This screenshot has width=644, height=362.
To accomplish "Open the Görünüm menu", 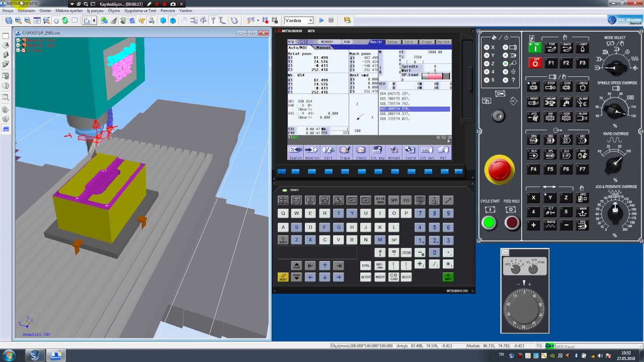I will pyautogui.click(x=27, y=11).
